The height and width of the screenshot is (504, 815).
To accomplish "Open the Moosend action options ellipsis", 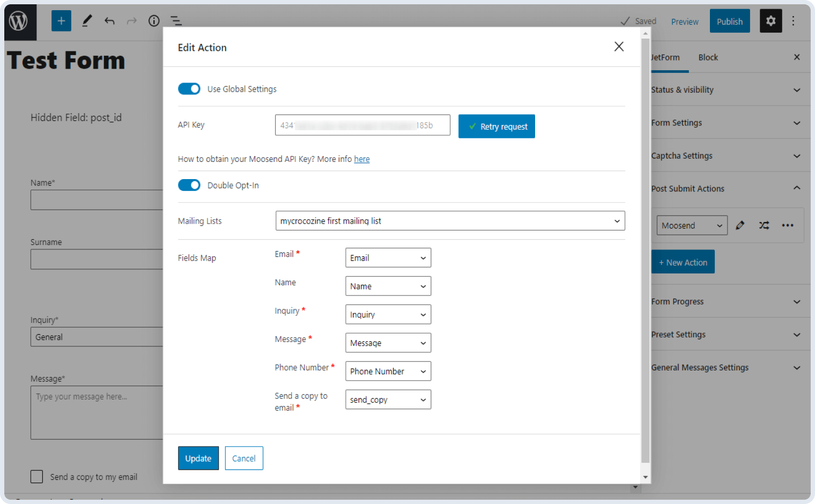I will pyautogui.click(x=787, y=225).
